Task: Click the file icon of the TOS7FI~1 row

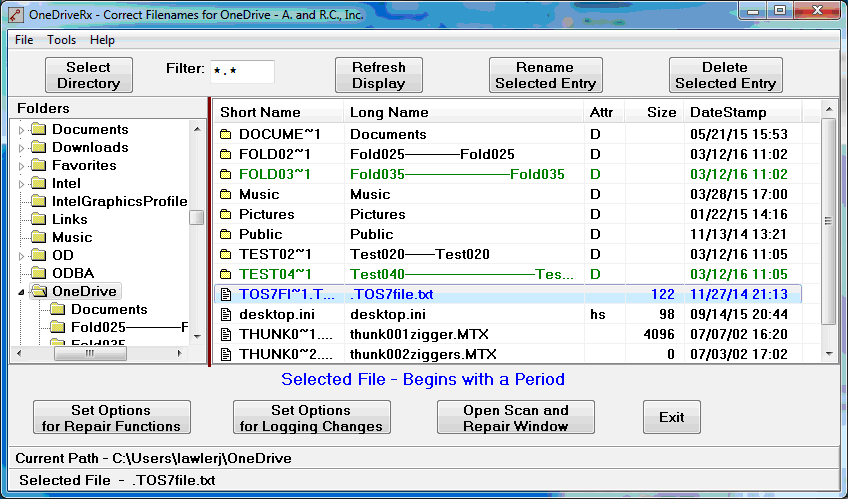Action: tap(226, 294)
